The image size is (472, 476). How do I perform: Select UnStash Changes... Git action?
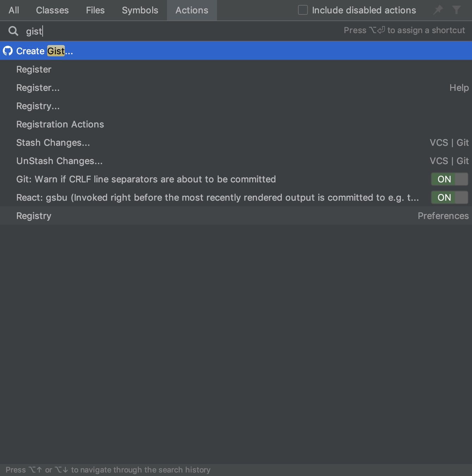(x=60, y=161)
